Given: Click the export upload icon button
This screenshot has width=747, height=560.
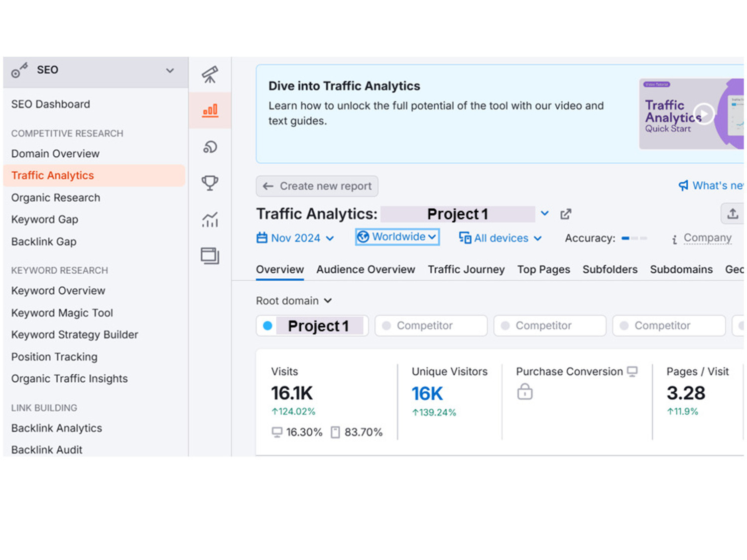Looking at the screenshot, I should [732, 214].
